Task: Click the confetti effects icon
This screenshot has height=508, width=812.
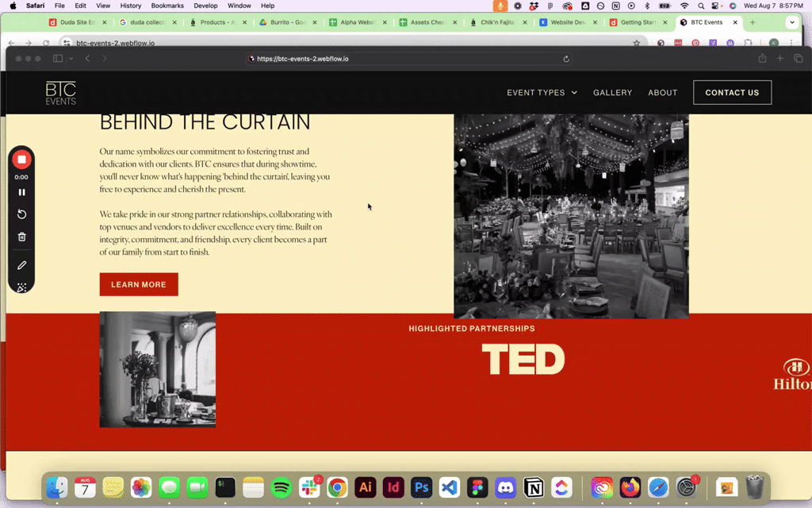Action: [x=21, y=287]
